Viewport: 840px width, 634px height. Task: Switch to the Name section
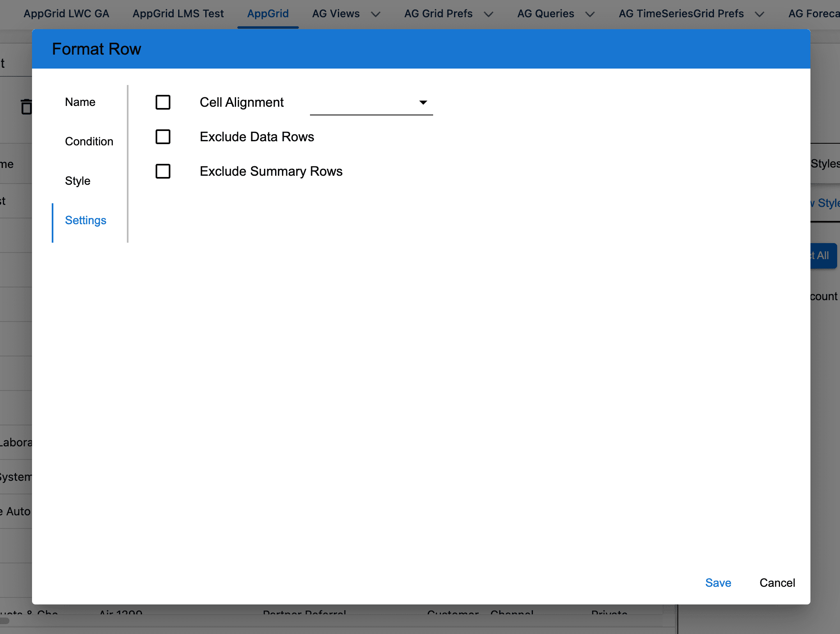pos(80,102)
